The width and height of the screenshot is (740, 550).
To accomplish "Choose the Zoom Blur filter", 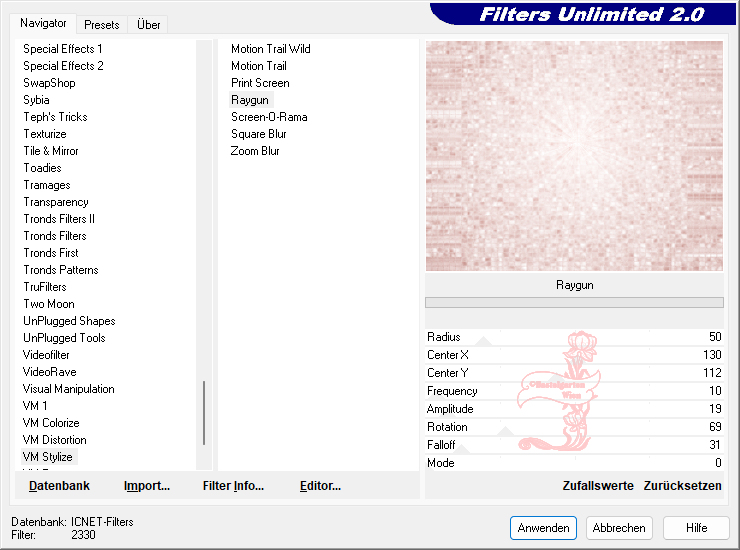I will pyautogui.click(x=255, y=151).
